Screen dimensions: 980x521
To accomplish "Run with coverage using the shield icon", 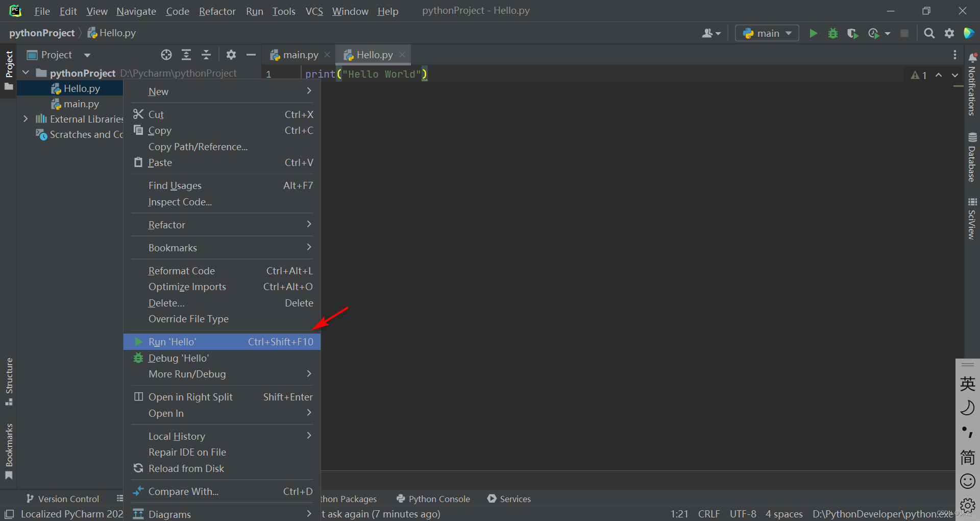I will [852, 33].
